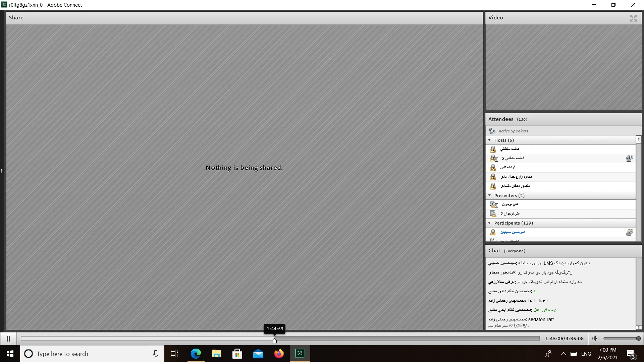644x362 pixels.
Task: Click the volume slider handle
Action: click(638, 339)
